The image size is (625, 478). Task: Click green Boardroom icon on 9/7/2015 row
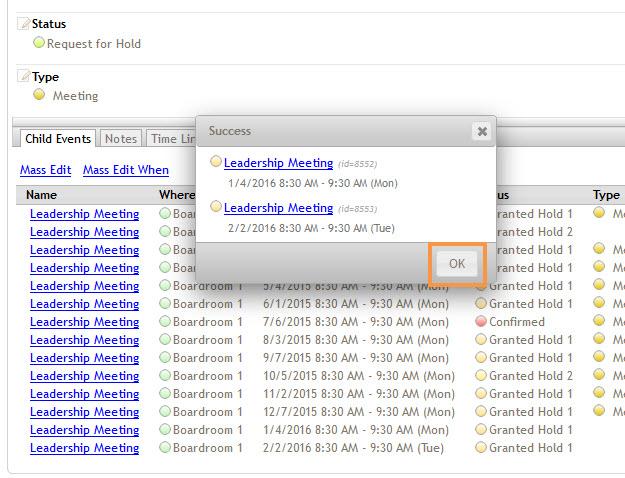165,357
